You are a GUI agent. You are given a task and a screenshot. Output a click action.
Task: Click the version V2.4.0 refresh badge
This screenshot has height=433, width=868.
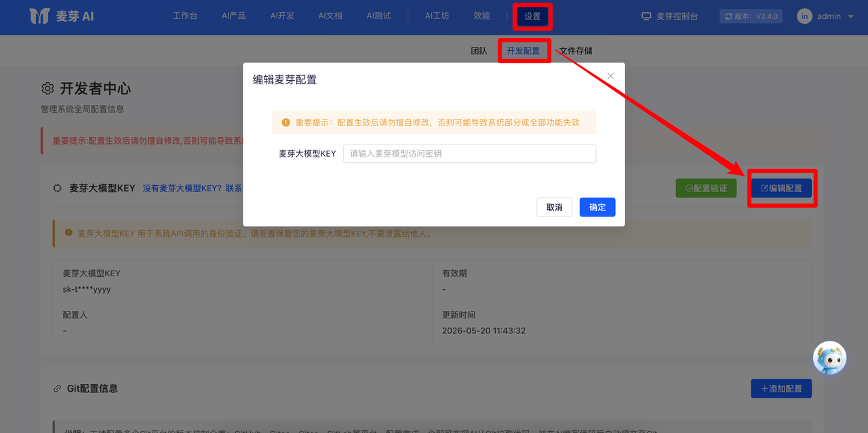coord(751,16)
